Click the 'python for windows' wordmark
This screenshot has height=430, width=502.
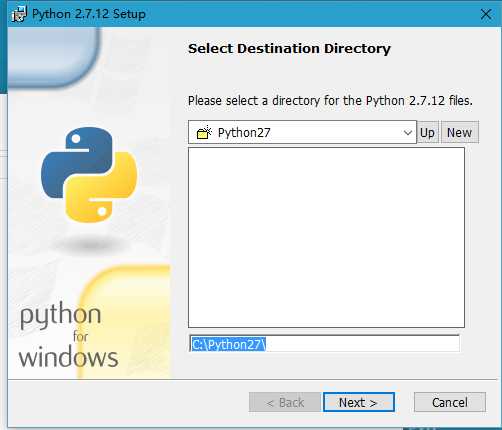point(68,336)
